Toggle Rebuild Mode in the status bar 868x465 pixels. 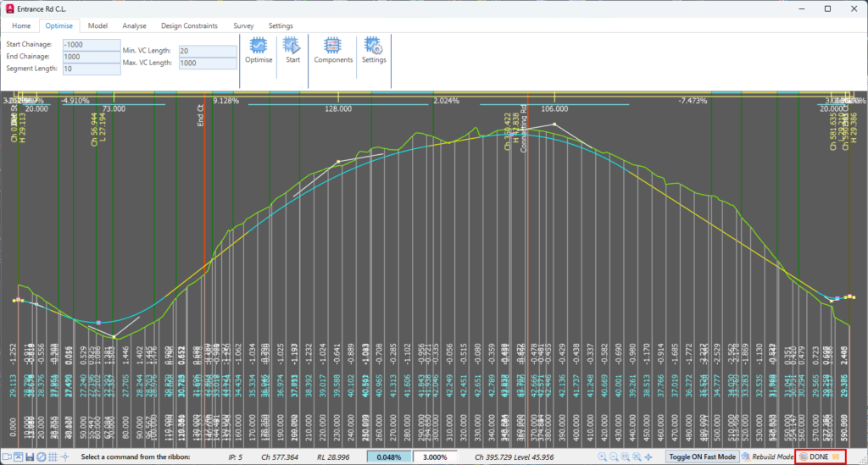pos(767,457)
